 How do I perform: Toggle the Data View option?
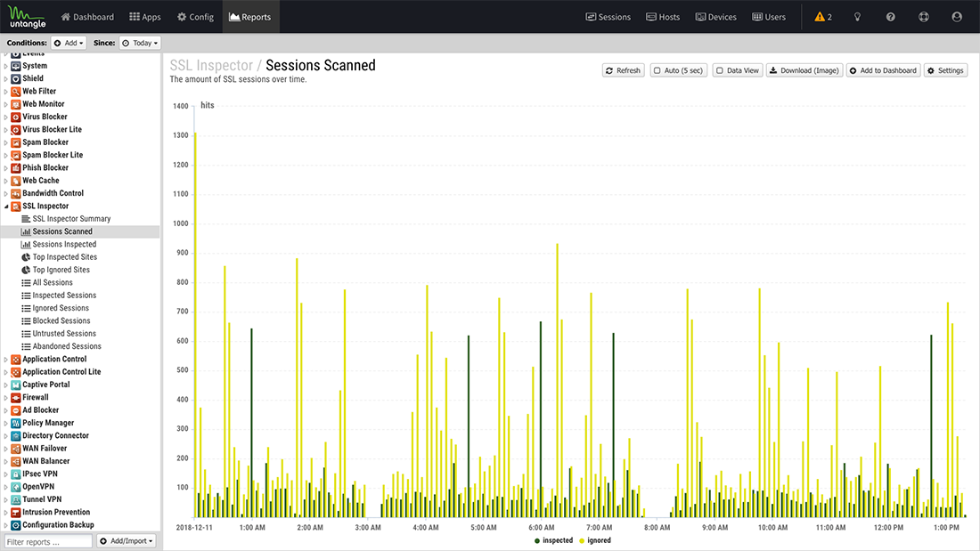pyautogui.click(x=738, y=70)
